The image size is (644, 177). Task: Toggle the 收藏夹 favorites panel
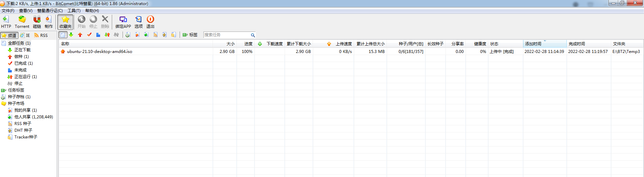[65, 22]
